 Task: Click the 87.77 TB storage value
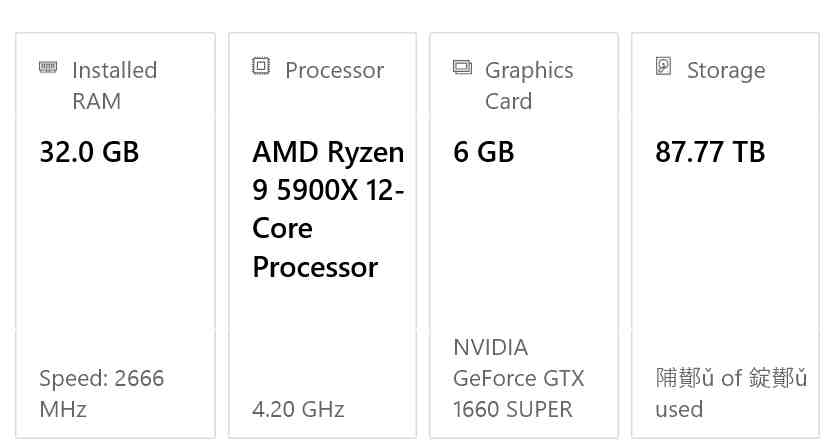[710, 152]
